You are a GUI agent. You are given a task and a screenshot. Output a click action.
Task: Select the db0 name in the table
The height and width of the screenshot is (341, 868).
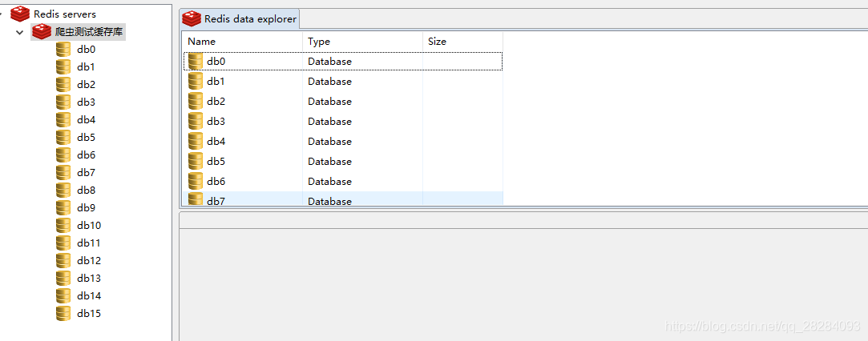(216, 62)
